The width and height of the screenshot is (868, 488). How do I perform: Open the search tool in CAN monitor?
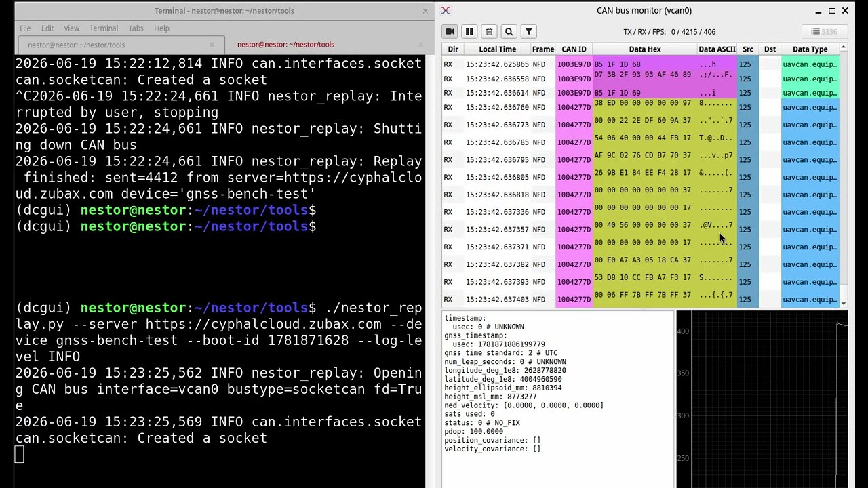(509, 31)
